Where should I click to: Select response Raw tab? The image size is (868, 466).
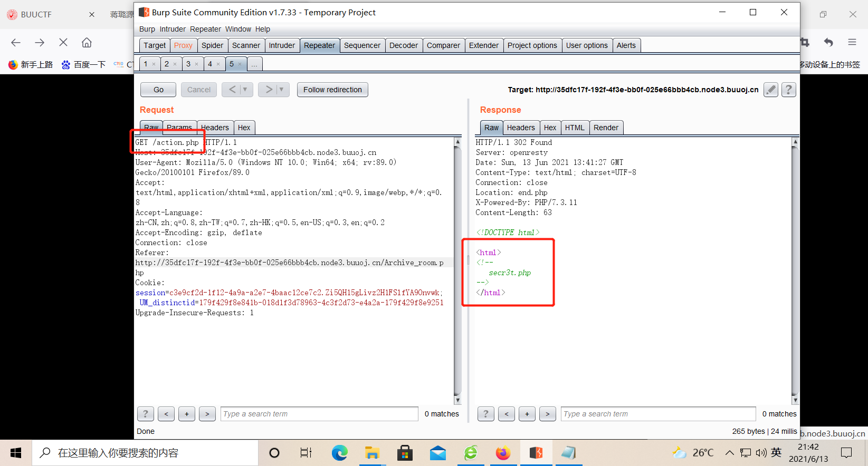[491, 128]
